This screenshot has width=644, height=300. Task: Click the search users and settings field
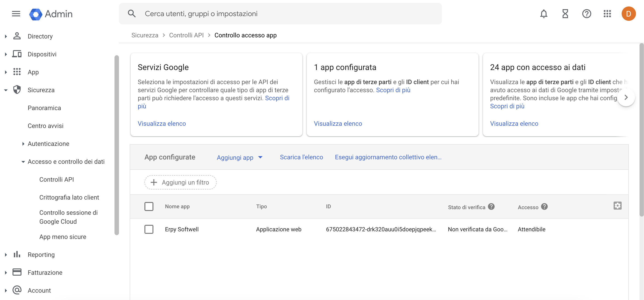(280, 14)
